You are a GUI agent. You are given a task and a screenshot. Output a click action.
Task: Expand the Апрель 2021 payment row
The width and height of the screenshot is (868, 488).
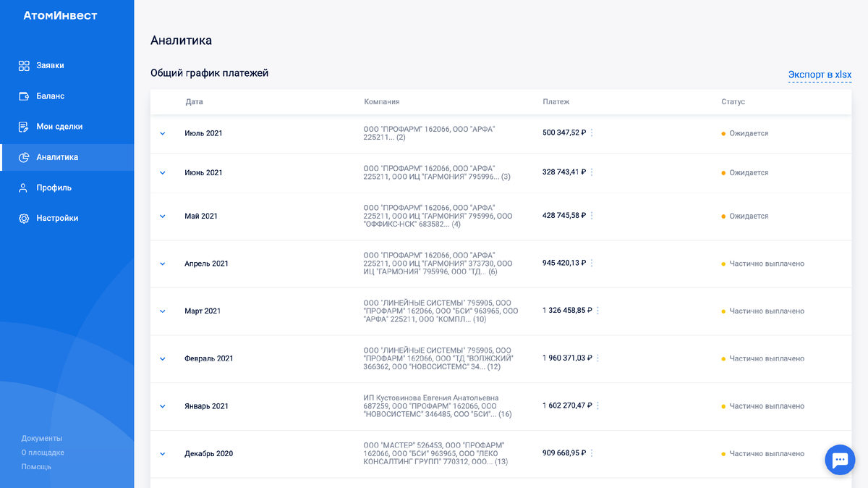pyautogui.click(x=163, y=264)
